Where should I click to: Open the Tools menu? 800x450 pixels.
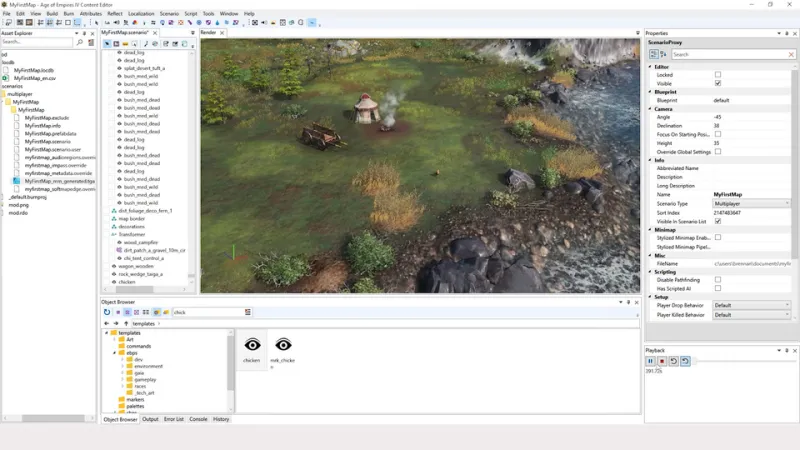tap(208, 14)
